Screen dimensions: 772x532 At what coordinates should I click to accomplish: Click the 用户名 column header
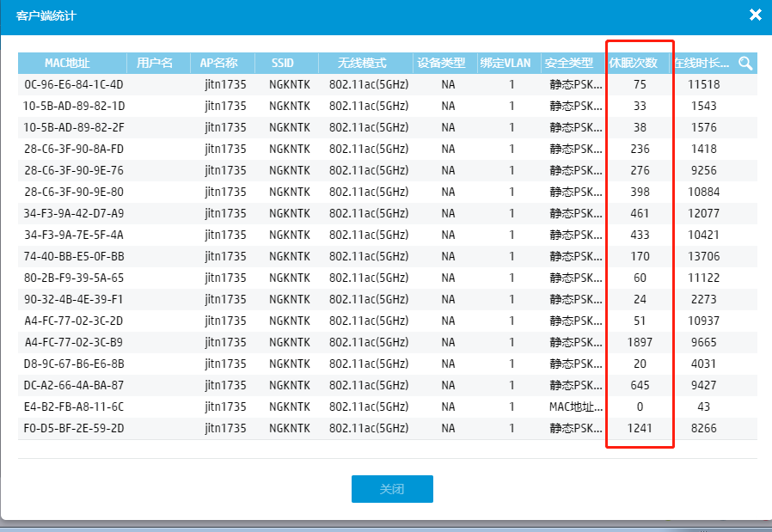click(x=155, y=63)
